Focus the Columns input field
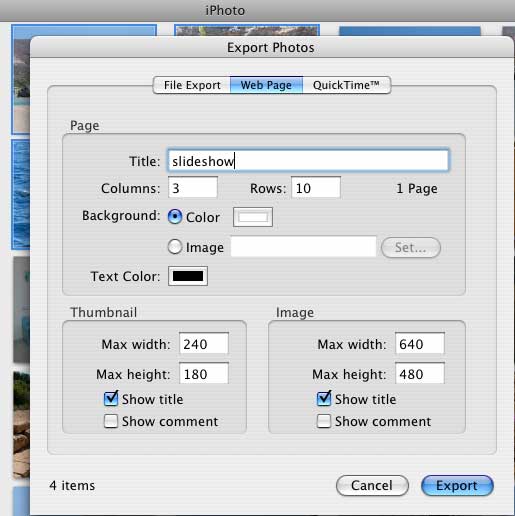This screenshot has height=516, width=515. pos(193,188)
